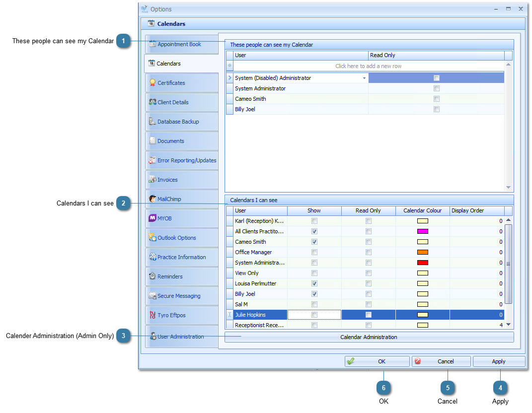The image size is (532, 413).
Task: Toggle Read Only for System (Disabled) Administrator
Action: 437,78
